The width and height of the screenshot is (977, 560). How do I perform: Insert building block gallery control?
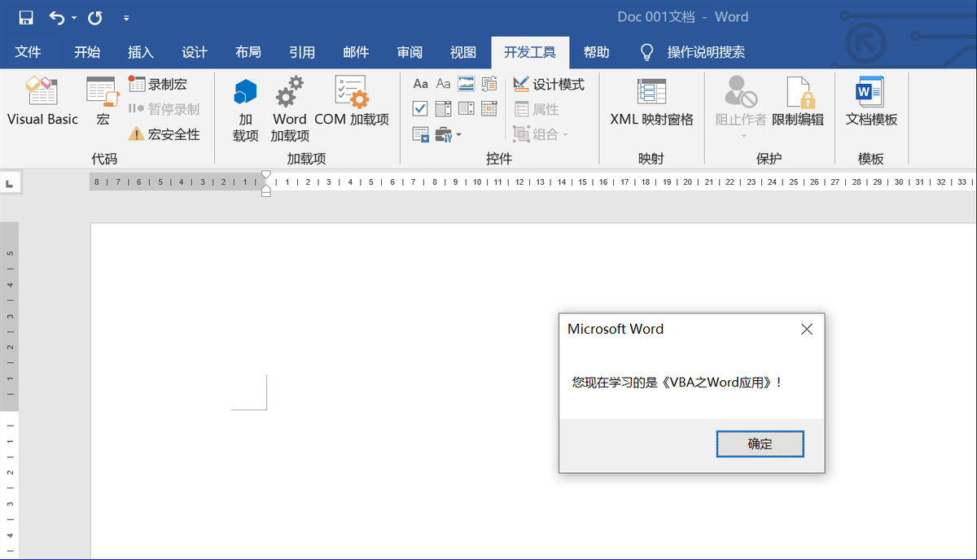489,84
